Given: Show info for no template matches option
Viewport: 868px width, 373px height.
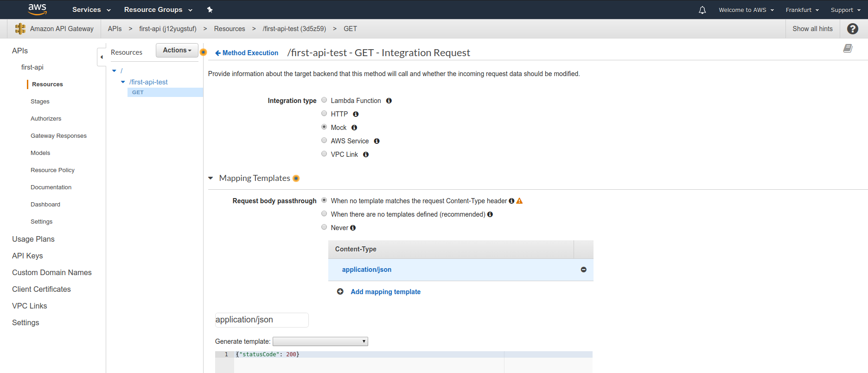Looking at the screenshot, I should point(511,201).
